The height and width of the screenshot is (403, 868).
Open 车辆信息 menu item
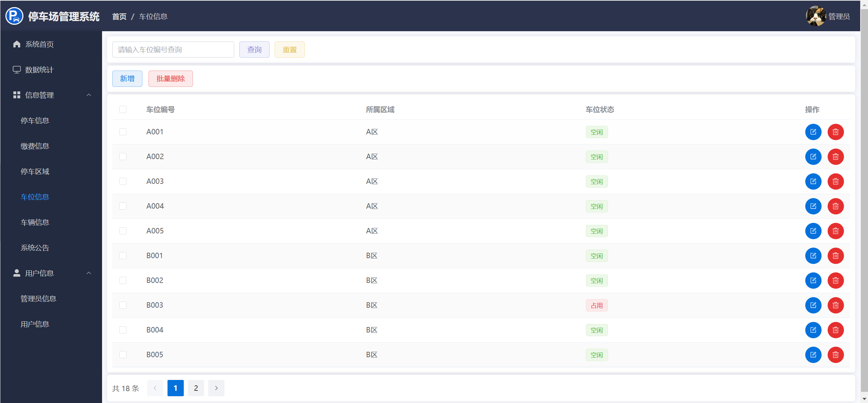point(35,223)
